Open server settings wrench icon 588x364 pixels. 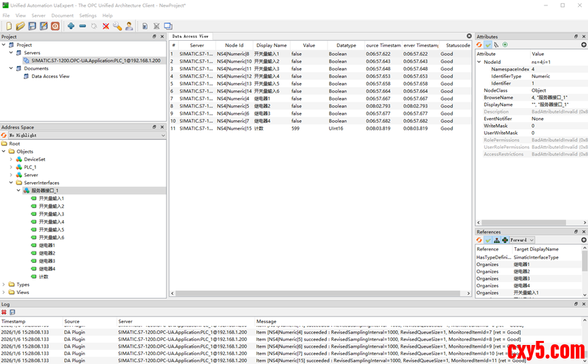tap(117, 26)
